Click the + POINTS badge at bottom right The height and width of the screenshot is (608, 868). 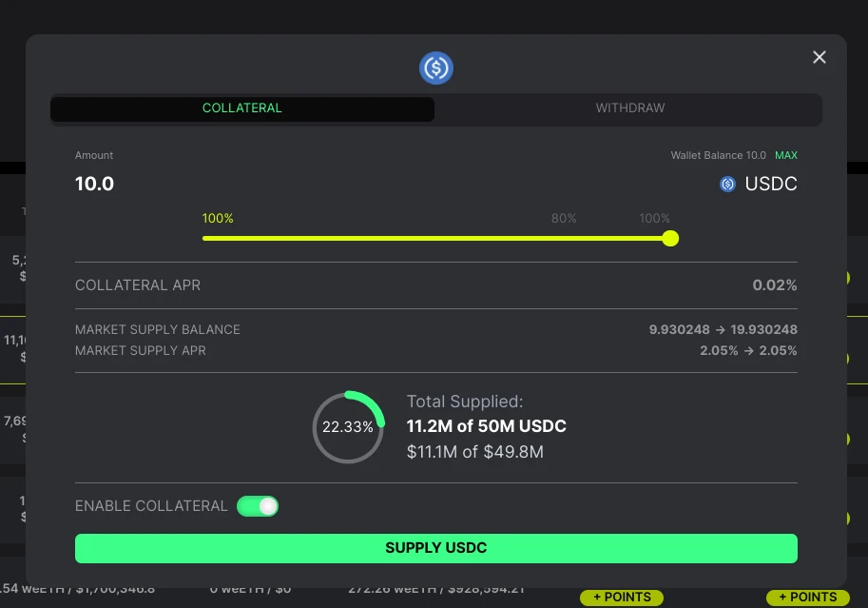point(808,597)
